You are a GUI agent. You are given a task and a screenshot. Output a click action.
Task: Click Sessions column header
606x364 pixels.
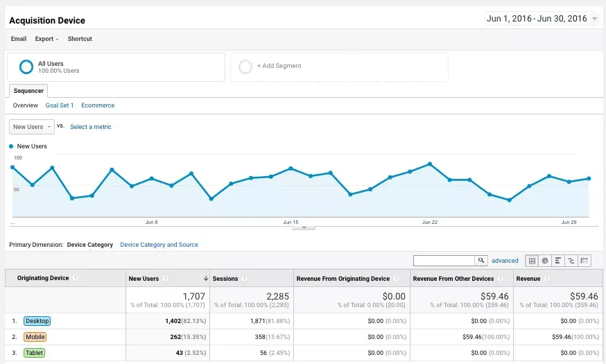pyautogui.click(x=225, y=279)
